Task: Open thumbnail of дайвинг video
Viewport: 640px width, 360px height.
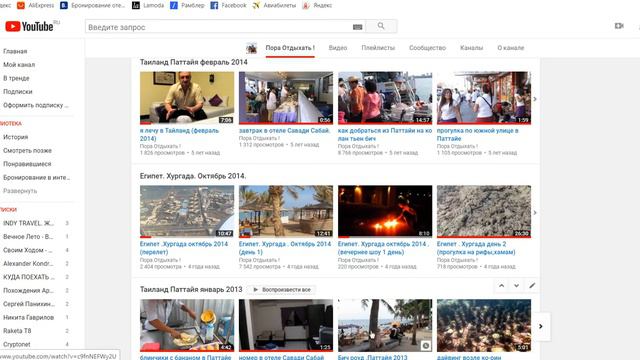Action: click(x=484, y=325)
